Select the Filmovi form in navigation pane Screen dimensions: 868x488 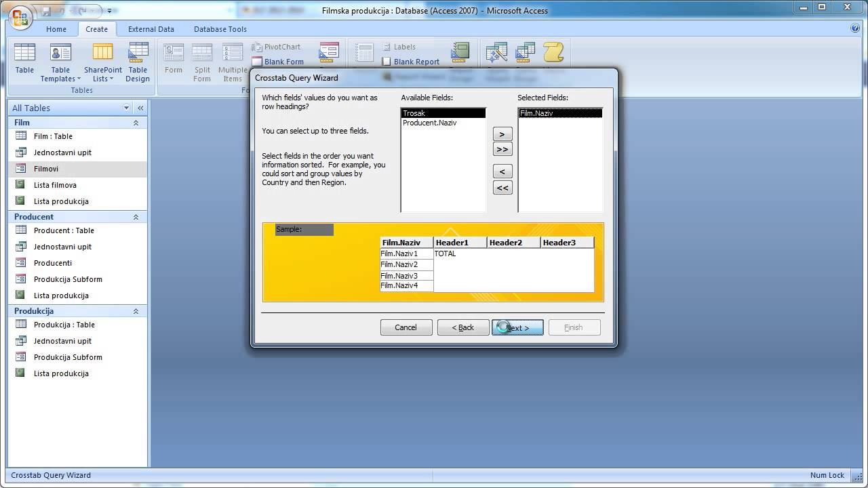pos(77,169)
